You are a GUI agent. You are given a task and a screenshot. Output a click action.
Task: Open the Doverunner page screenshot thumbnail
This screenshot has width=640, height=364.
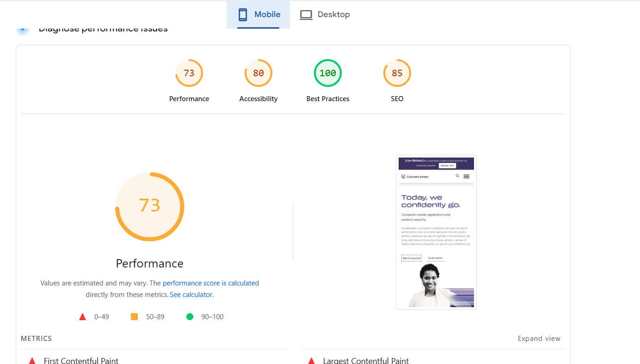coord(436,232)
